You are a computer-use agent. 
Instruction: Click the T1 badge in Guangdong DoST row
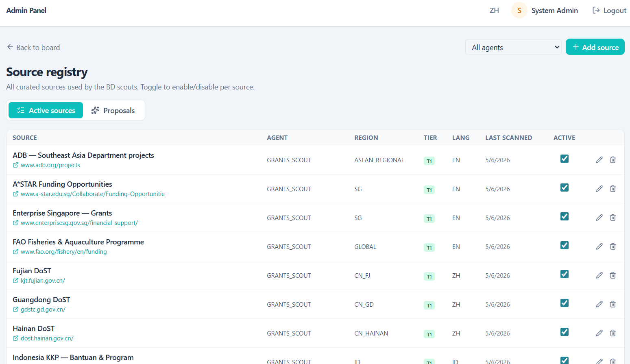pos(429,305)
